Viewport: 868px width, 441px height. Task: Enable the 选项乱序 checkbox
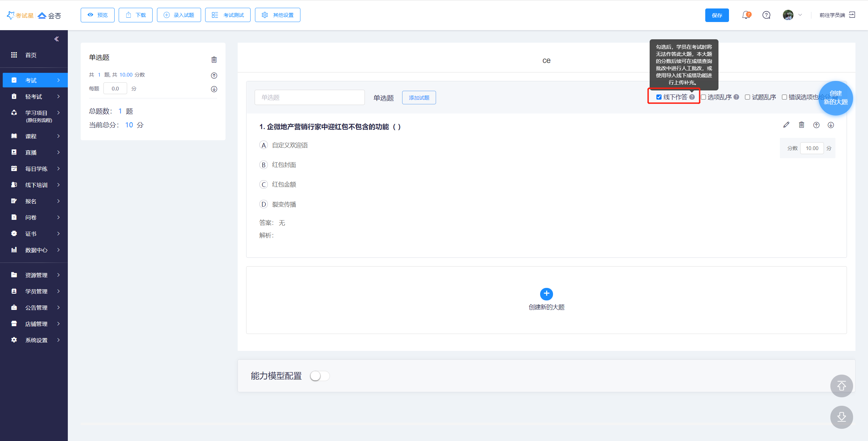704,97
